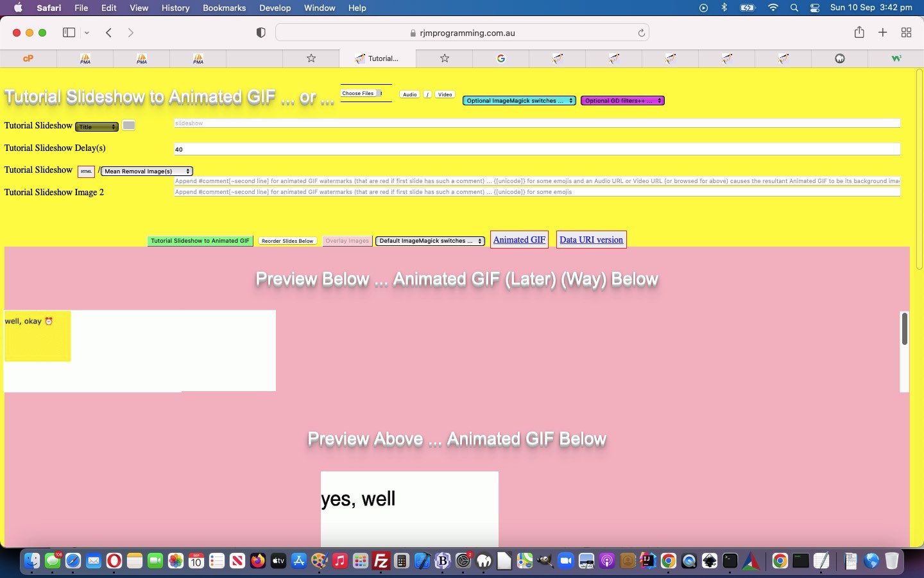924x578 pixels.
Task: Click the Share icon in toolbar
Action: point(859,33)
